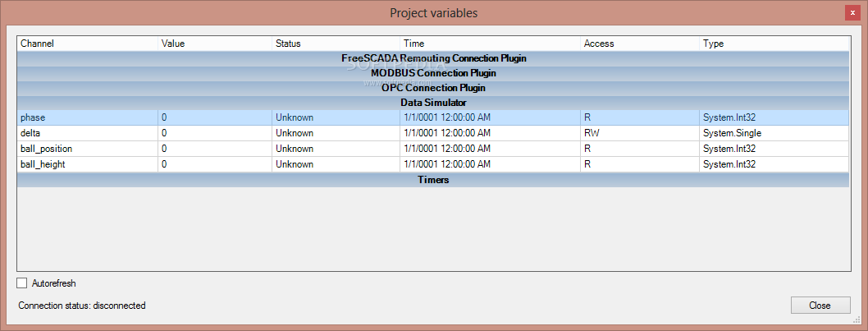The image size is (868, 331).
Task: Click the Close button
Action: pos(820,306)
